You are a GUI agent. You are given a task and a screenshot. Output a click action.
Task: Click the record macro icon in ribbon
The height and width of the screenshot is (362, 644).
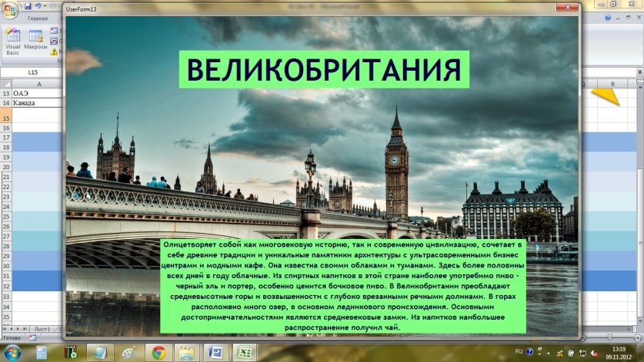tap(54, 31)
